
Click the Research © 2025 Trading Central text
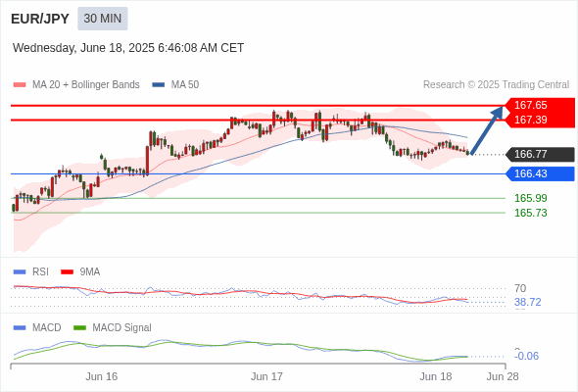click(496, 85)
